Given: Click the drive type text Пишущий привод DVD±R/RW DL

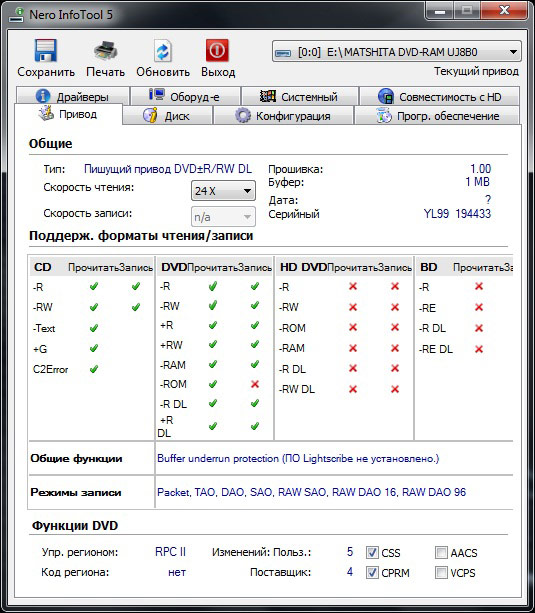Looking at the screenshot, I should [x=168, y=169].
